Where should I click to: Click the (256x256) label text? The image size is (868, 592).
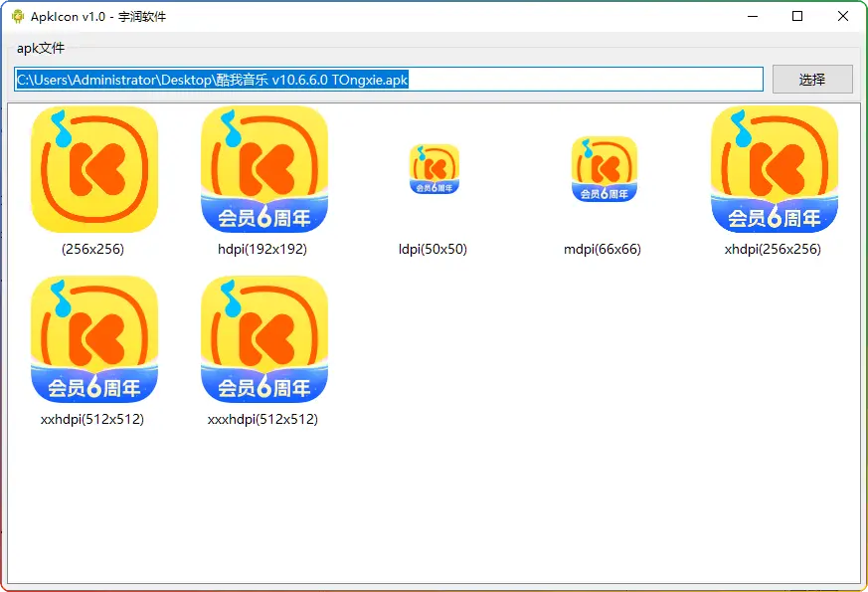coord(93,249)
